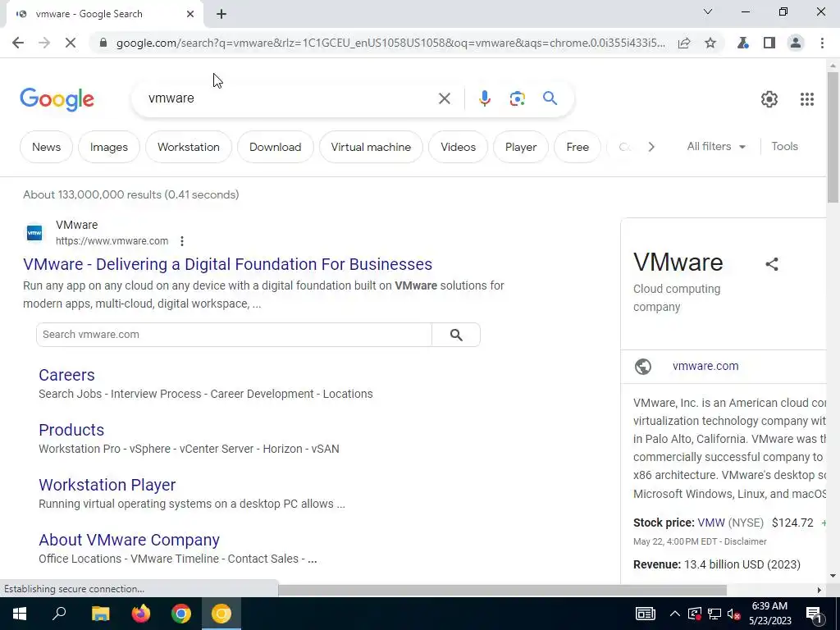This screenshot has height=630, width=840.
Task: Click the Google search input field
Action: tap(290, 98)
